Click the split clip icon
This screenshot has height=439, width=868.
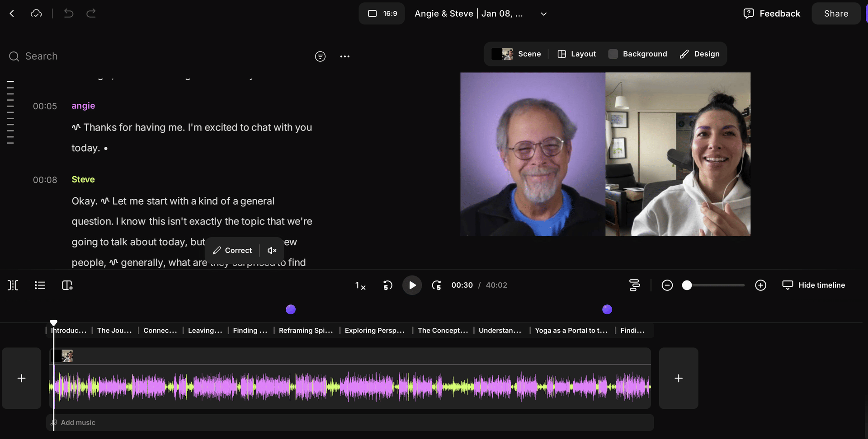click(13, 285)
